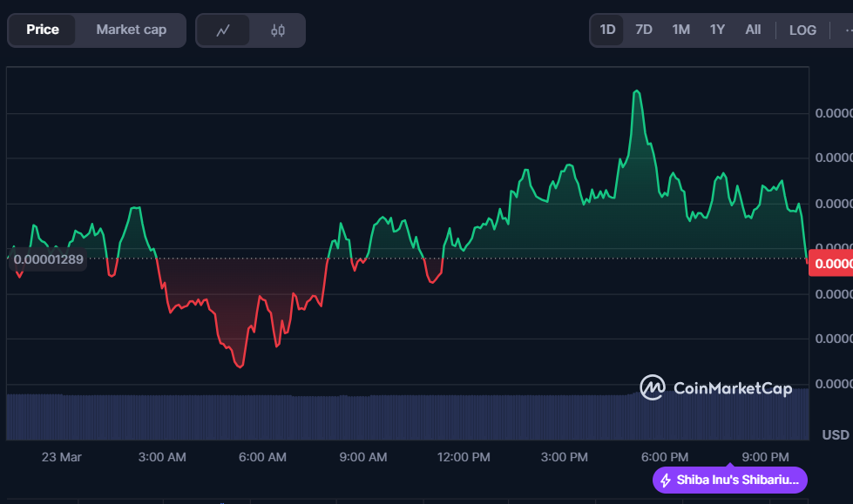The height and width of the screenshot is (504, 853).
Task: Click the 6:00 AM time axis label
Action: pyautogui.click(x=262, y=457)
